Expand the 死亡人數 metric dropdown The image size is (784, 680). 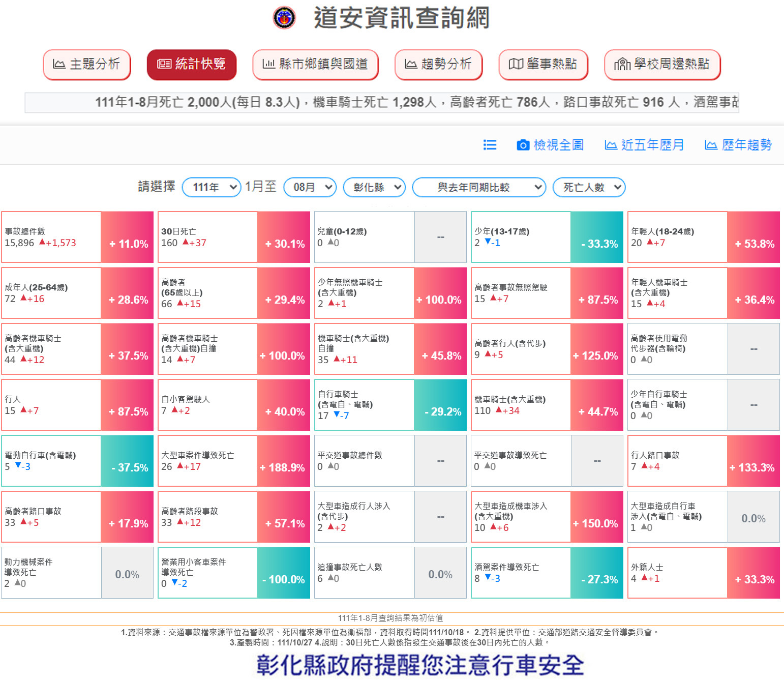(589, 187)
